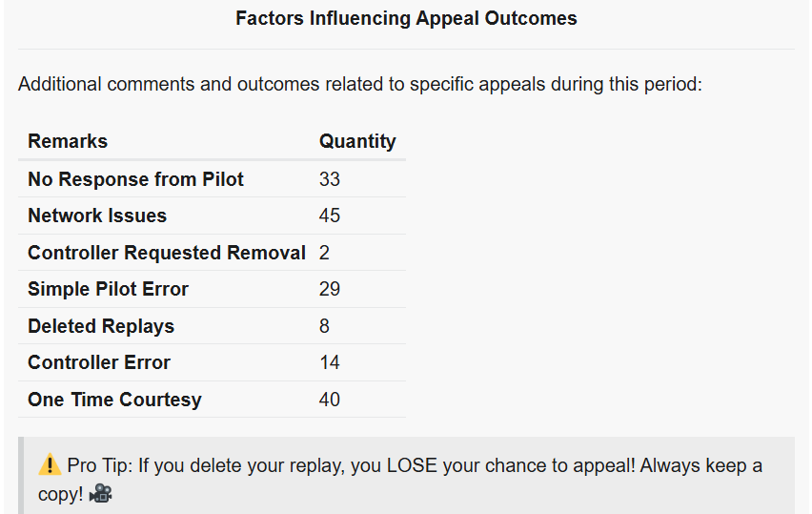The height and width of the screenshot is (514, 812).
Task: Click quantity value 14 for Controller Error
Action: click(330, 362)
